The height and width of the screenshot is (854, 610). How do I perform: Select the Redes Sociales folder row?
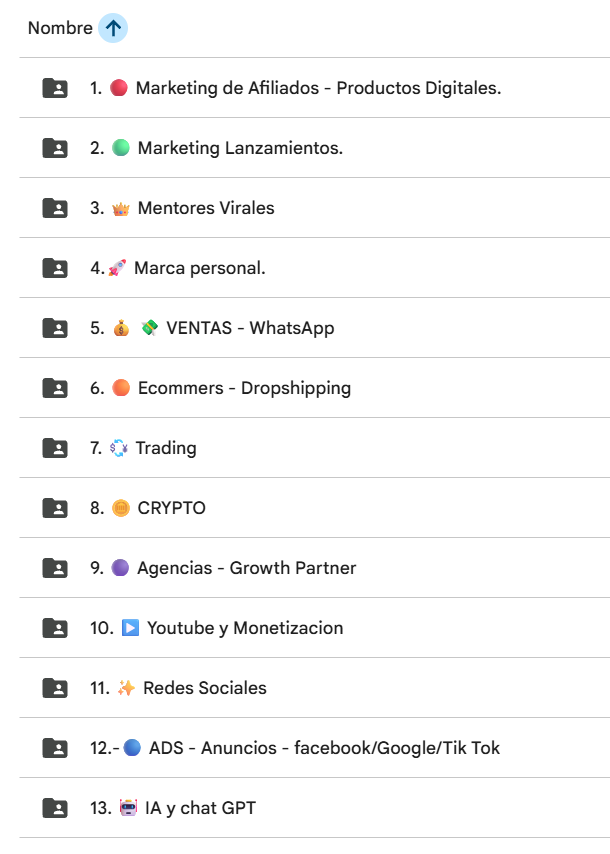click(x=315, y=687)
